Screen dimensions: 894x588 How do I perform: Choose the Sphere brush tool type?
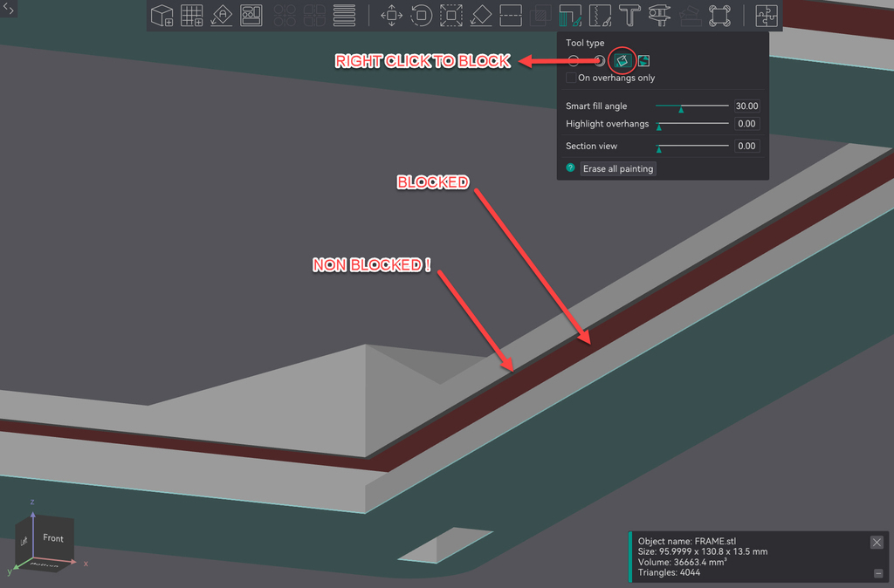(599, 61)
